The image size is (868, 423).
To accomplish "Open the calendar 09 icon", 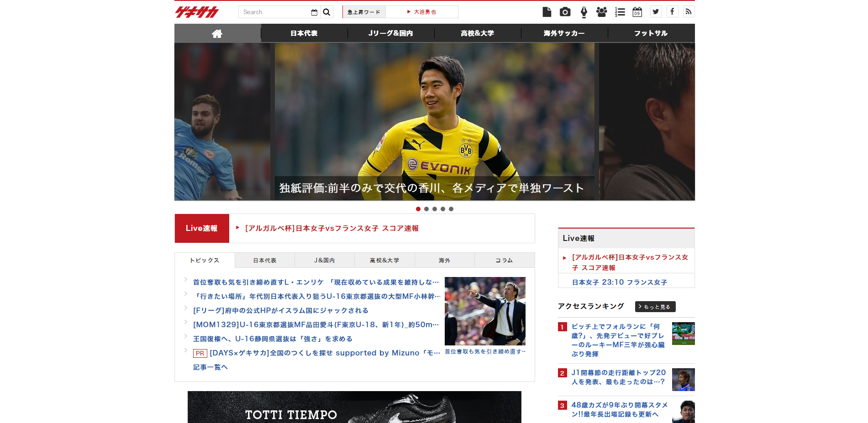I will click(637, 12).
